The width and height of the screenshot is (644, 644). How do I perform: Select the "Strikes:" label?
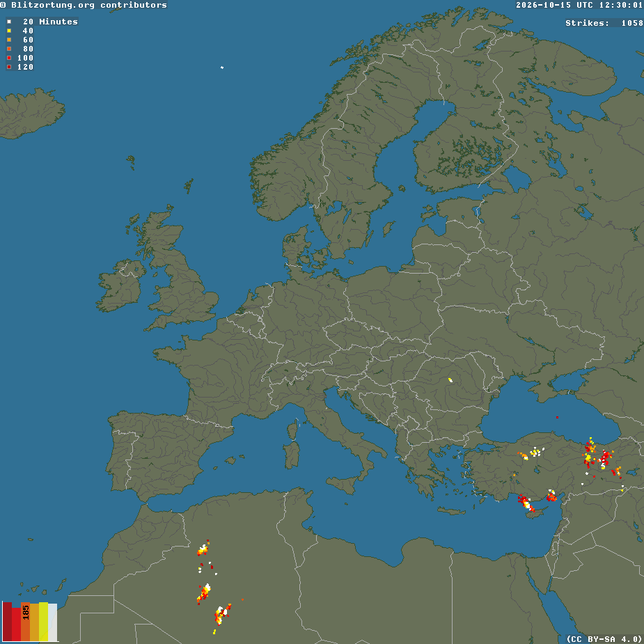pos(587,23)
